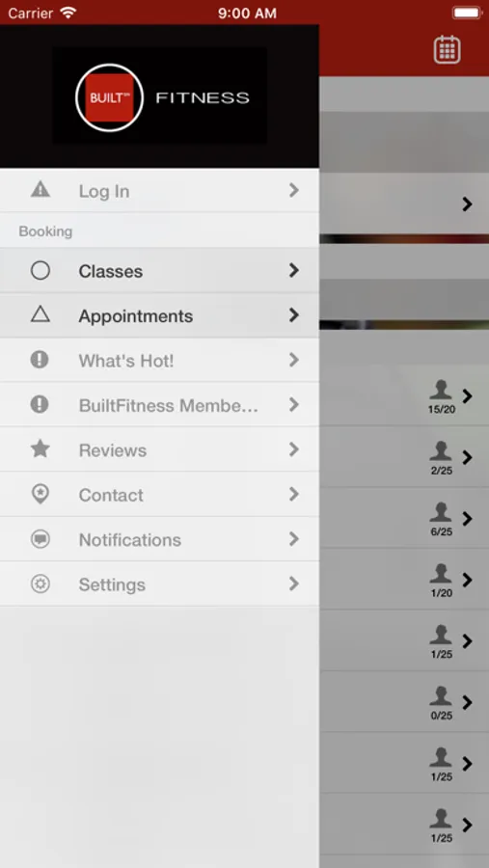Tap the gear icon beside Settings
489x868 pixels.
41,583
